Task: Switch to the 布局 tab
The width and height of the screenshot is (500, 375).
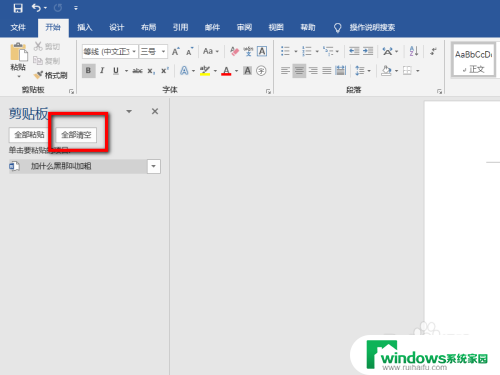Action: point(148,27)
